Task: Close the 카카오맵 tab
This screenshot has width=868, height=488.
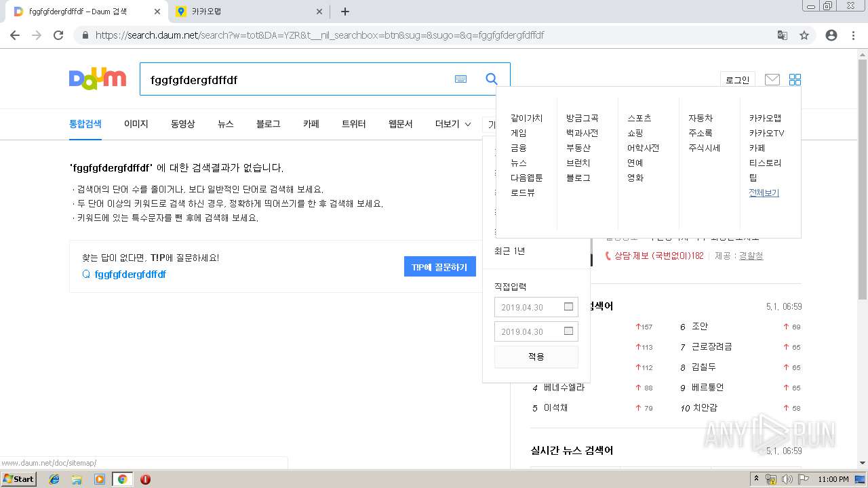Action: [320, 12]
